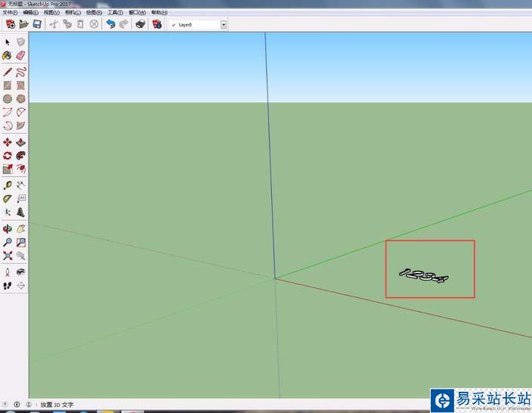
Task: Click the Cut scissors icon
Action: coord(54,24)
